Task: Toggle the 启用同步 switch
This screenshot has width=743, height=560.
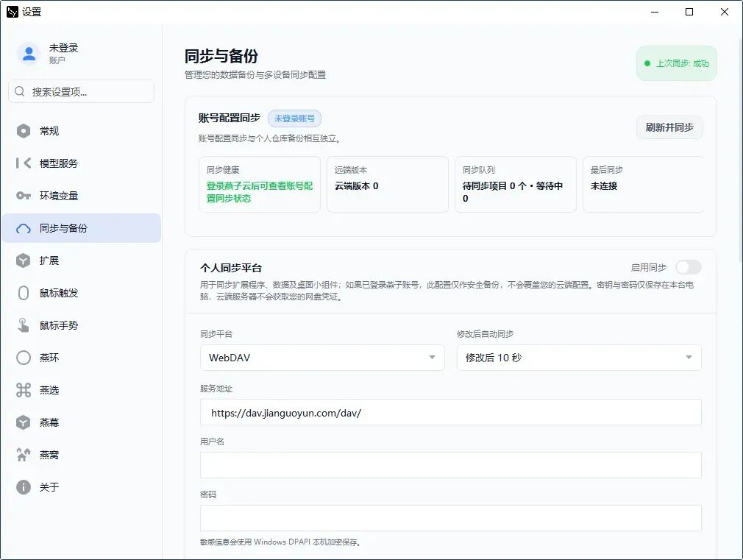Action: [688, 267]
